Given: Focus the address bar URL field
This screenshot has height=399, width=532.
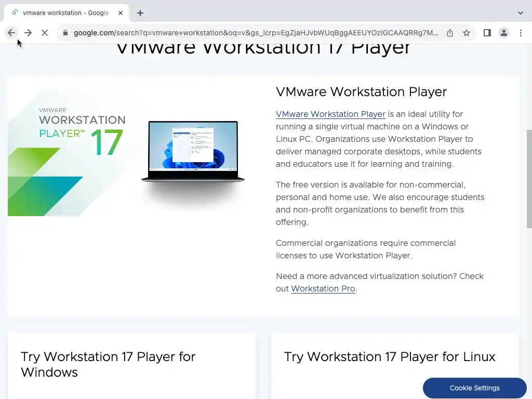Looking at the screenshot, I should click(x=256, y=33).
